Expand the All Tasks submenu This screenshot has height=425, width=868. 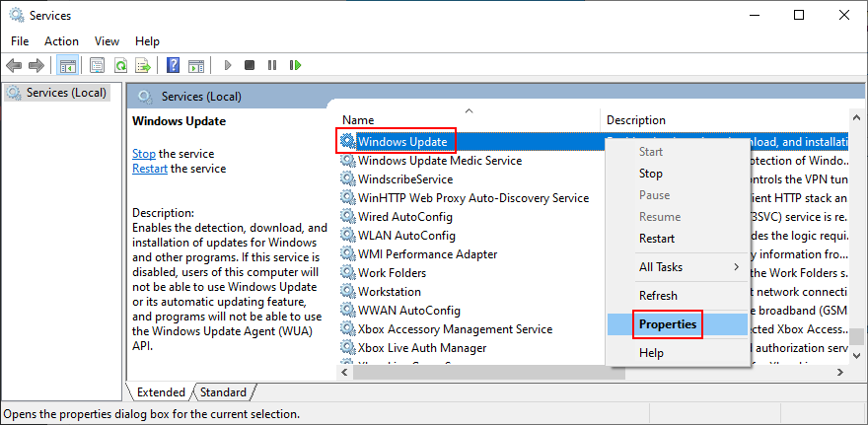[687, 267]
